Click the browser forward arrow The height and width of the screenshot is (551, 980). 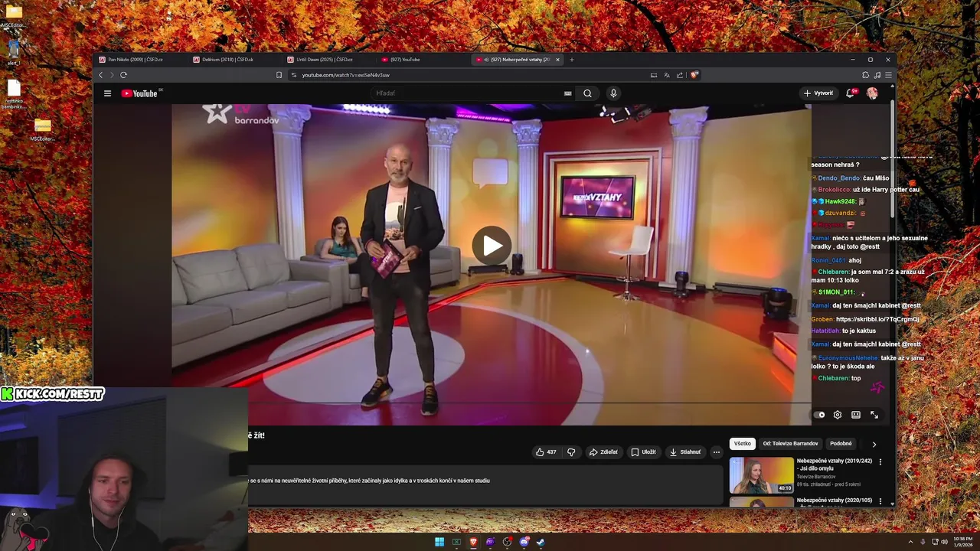pos(112,75)
